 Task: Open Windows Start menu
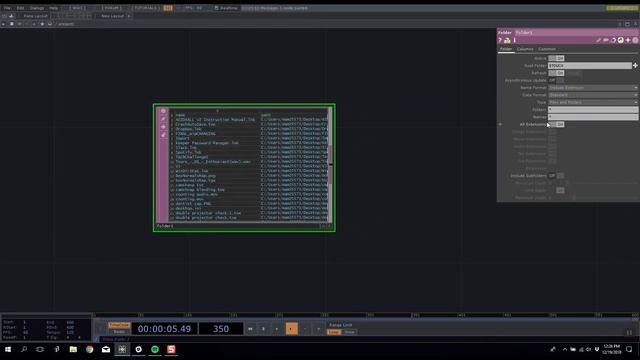coord(8,349)
